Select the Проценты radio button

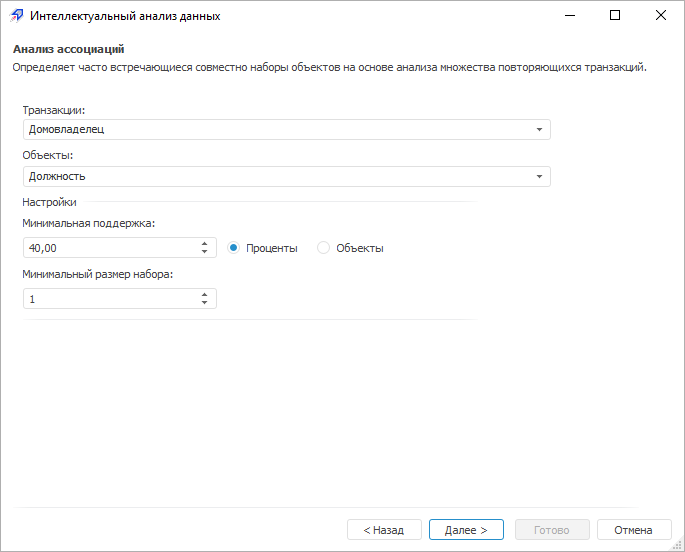click(234, 248)
